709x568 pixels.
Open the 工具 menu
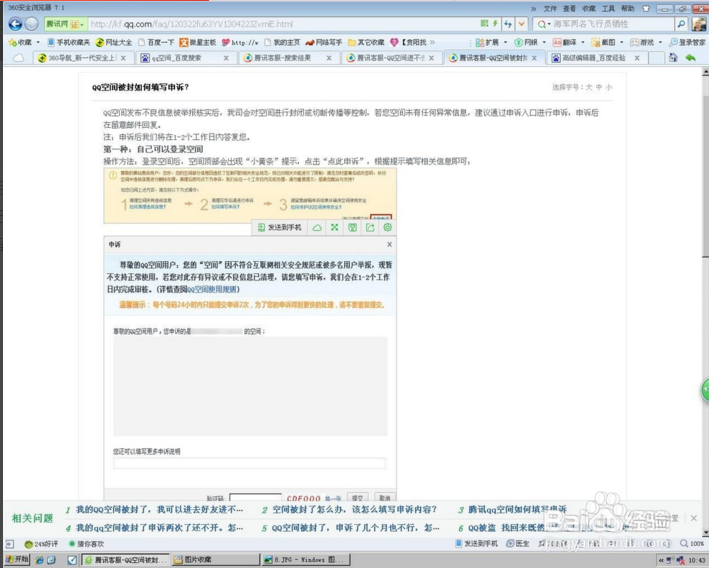(608, 9)
